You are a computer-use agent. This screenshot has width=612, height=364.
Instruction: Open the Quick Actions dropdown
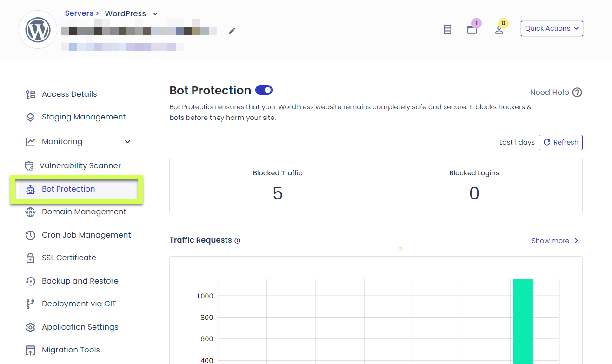552,28
